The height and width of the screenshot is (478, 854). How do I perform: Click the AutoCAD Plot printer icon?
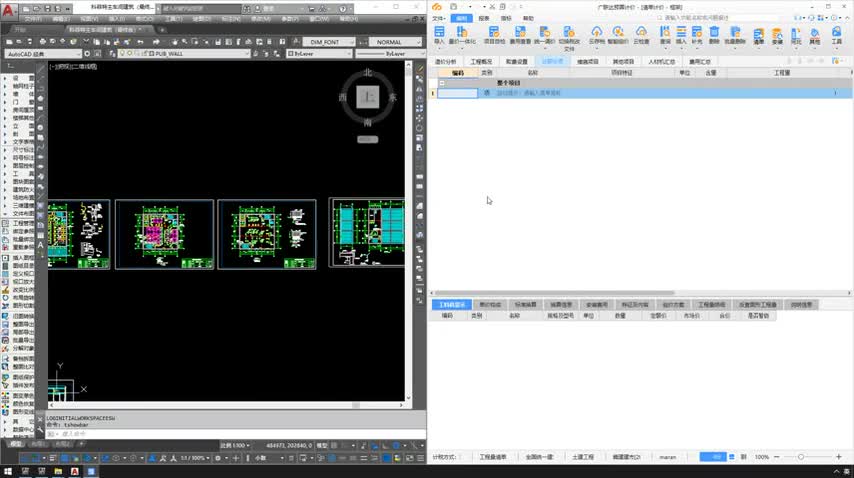(x=42, y=42)
